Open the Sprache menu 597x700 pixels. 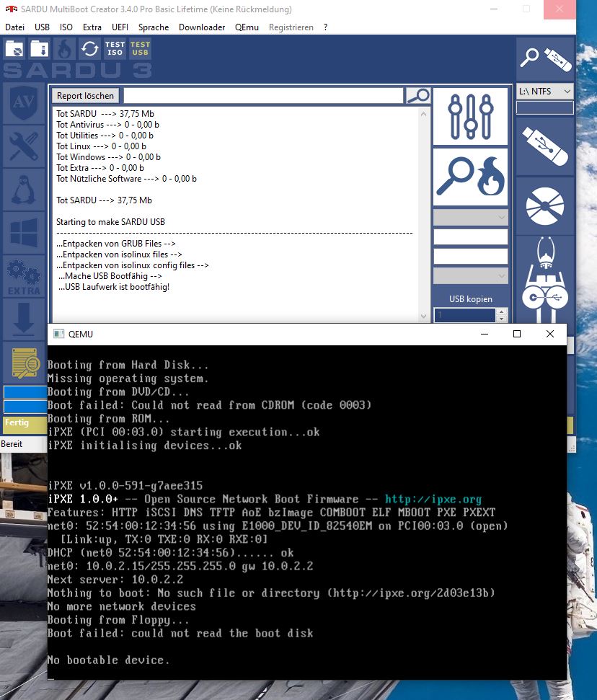point(154,27)
